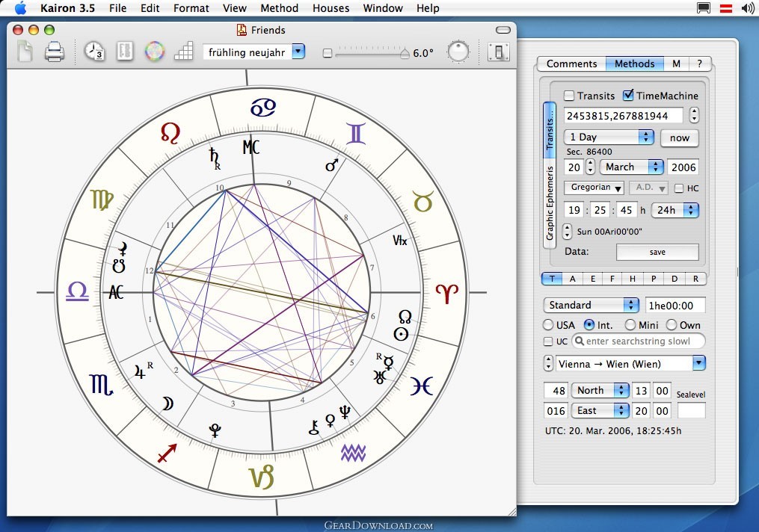Open the 24h time format dropdown
The image size is (759, 532).
pyautogui.click(x=675, y=211)
